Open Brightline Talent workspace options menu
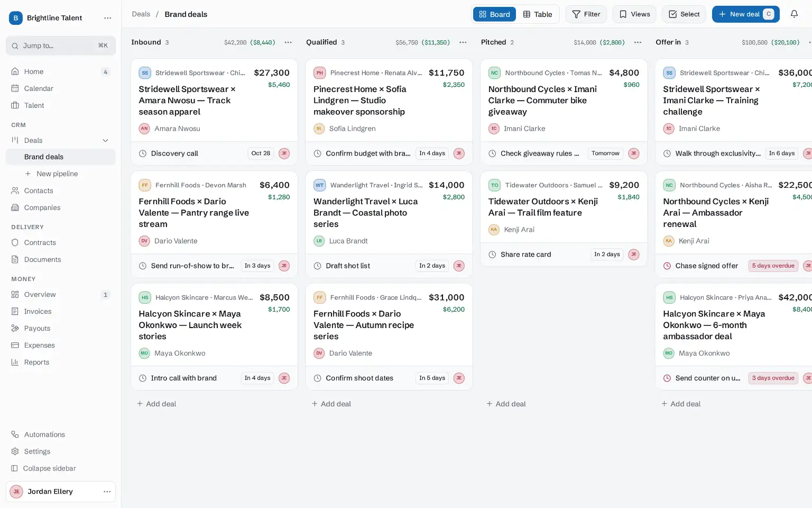This screenshot has height=508, width=812. (108, 18)
